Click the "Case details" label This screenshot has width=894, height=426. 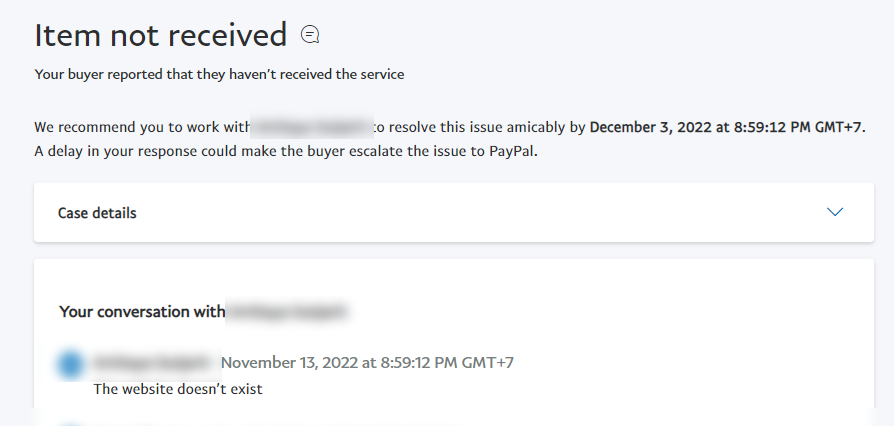coord(97,213)
